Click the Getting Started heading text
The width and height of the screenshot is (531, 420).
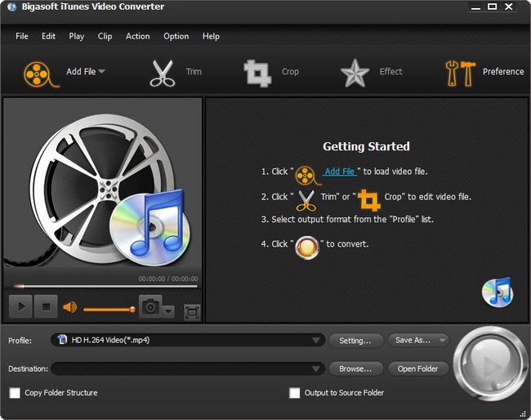[366, 146]
